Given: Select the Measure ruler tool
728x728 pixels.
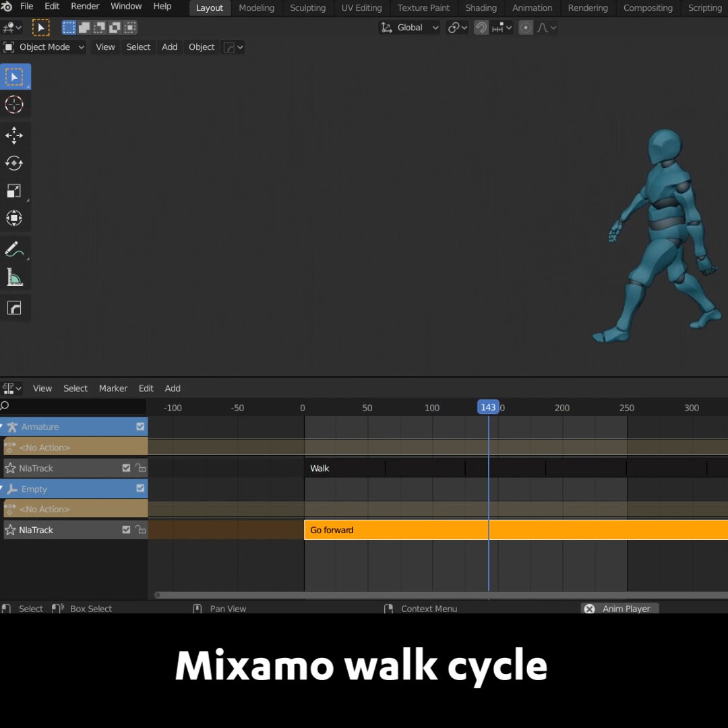Looking at the screenshot, I should pyautogui.click(x=14, y=277).
